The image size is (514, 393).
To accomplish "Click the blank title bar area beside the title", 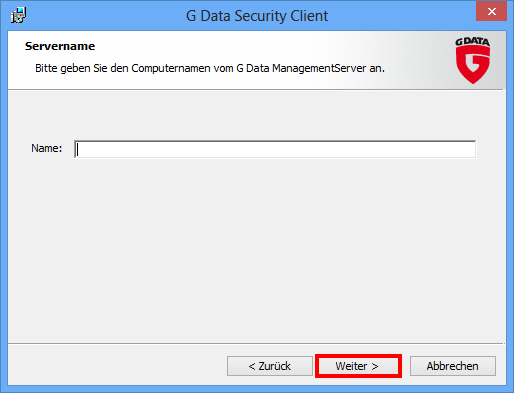I will coord(400,15).
